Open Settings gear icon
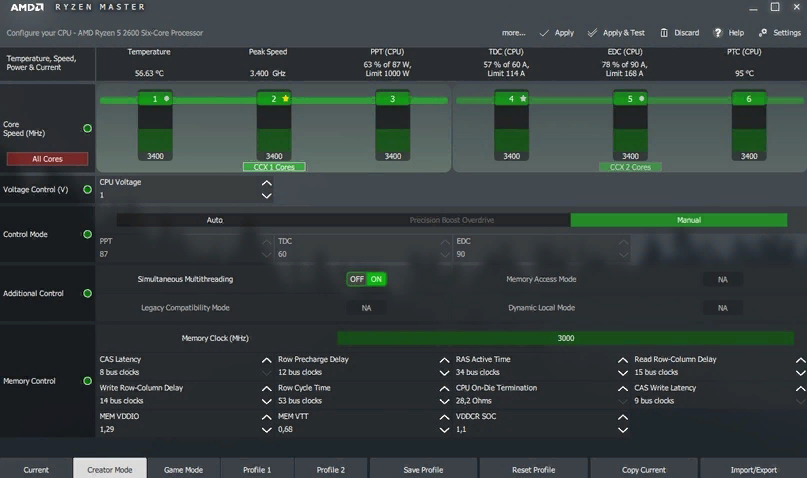The image size is (807, 478). click(763, 33)
